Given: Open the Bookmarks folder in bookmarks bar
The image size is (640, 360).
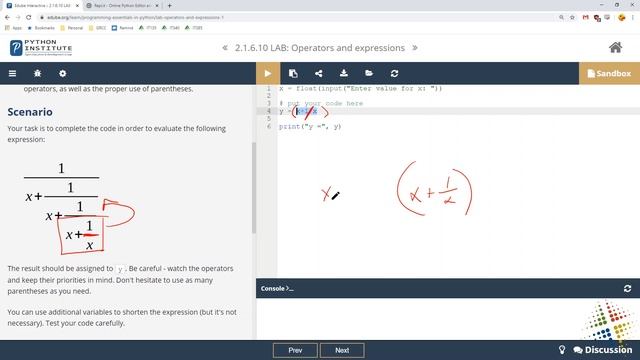Looking at the screenshot, I should click(x=41, y=28).
